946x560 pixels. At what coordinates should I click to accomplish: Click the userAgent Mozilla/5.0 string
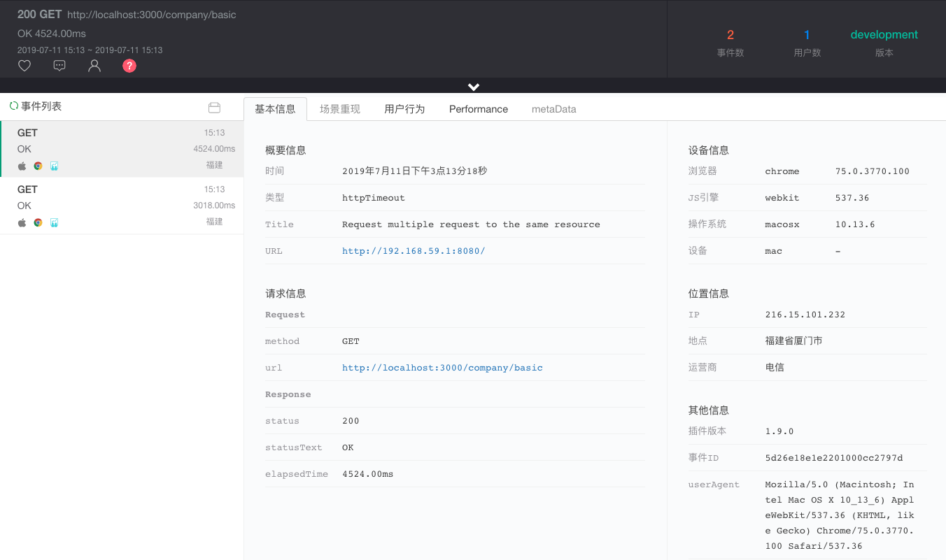click(x=840, y=515)
